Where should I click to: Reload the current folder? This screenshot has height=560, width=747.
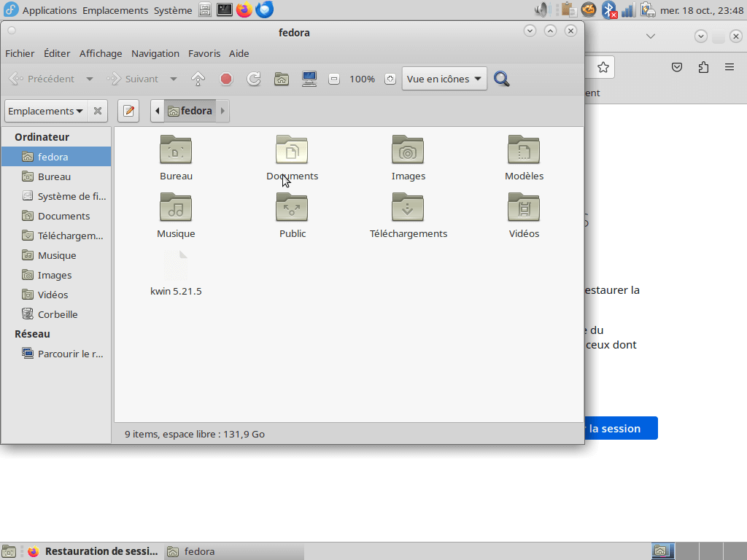[254, 79]
